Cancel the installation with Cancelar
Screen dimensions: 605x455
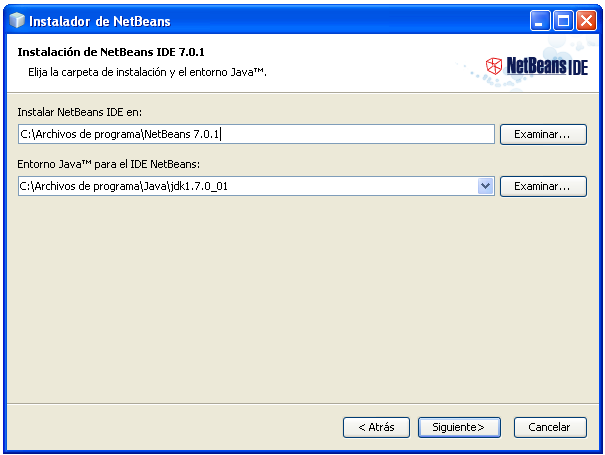tap(550, 427)
